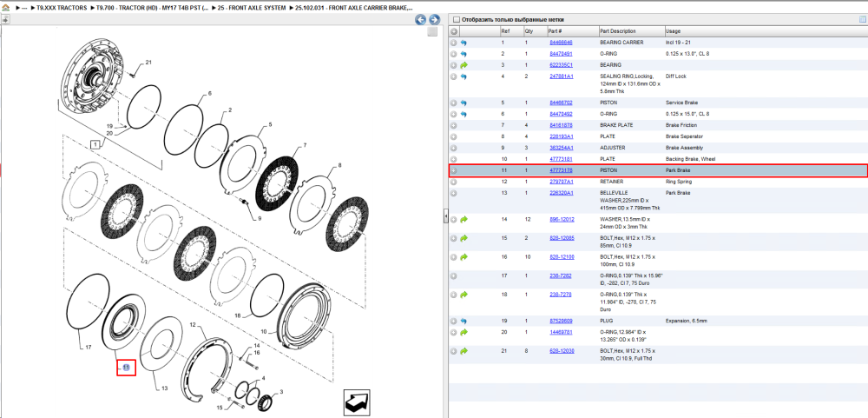This screenshot has width=868, height=418.
Task: Click blue arrow on SEALING RING Ref 4 row
Action: (464, 76)
